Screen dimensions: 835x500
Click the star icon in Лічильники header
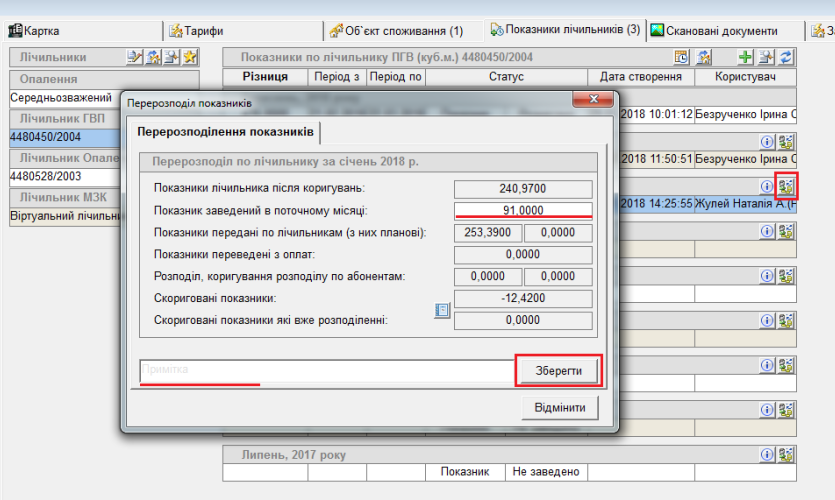190,58
